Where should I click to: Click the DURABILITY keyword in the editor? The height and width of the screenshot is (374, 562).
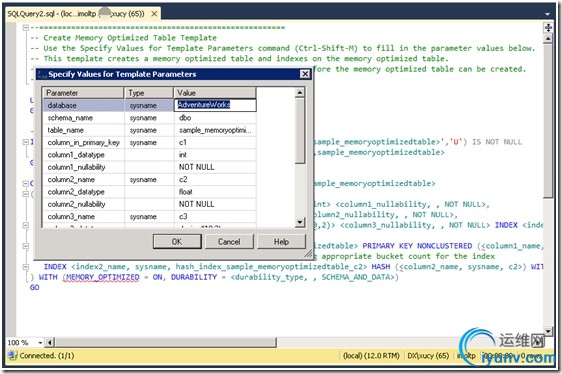point(194,277)
